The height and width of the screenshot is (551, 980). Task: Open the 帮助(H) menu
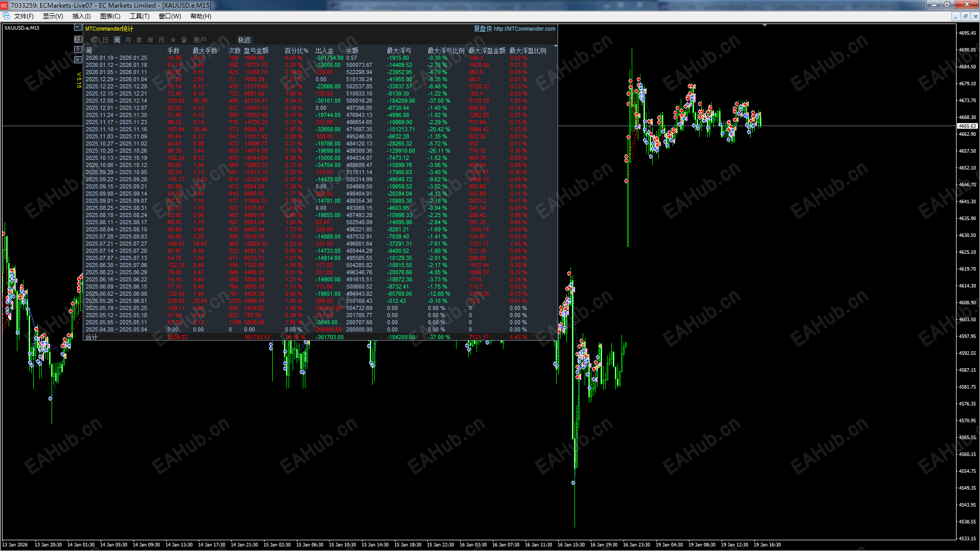click(201, 16)
